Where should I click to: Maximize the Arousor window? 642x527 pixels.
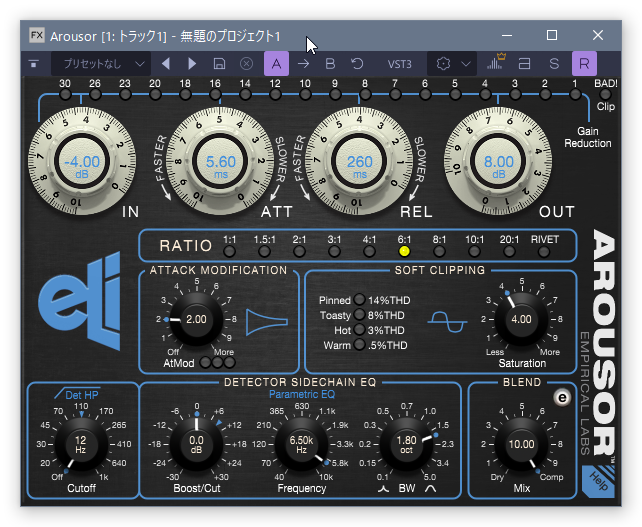pos(552,35)
